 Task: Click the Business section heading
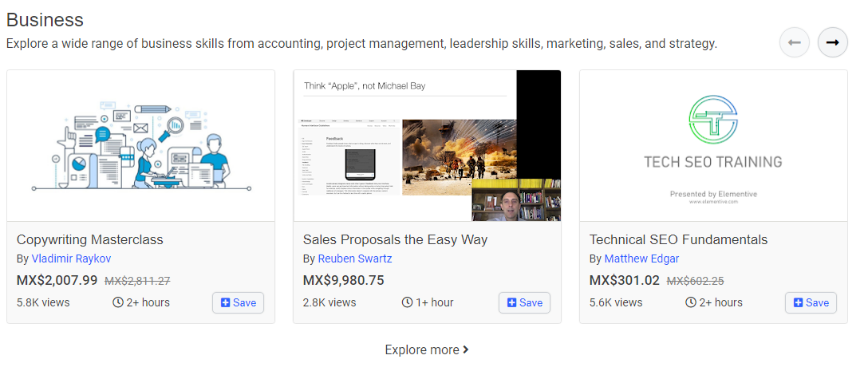[x=45, y=20]
